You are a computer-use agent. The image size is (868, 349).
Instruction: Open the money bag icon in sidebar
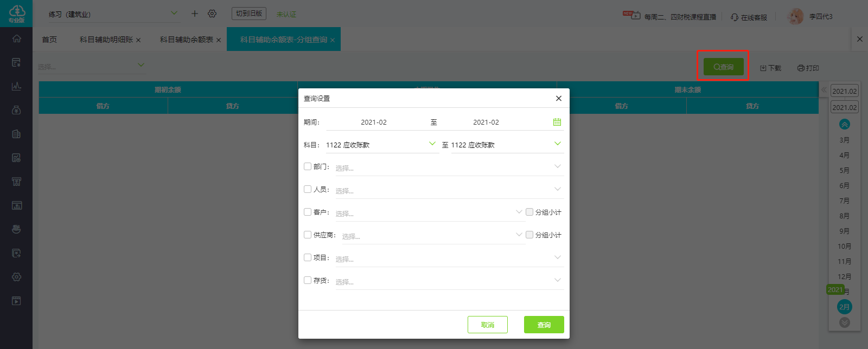coord(17,110)
